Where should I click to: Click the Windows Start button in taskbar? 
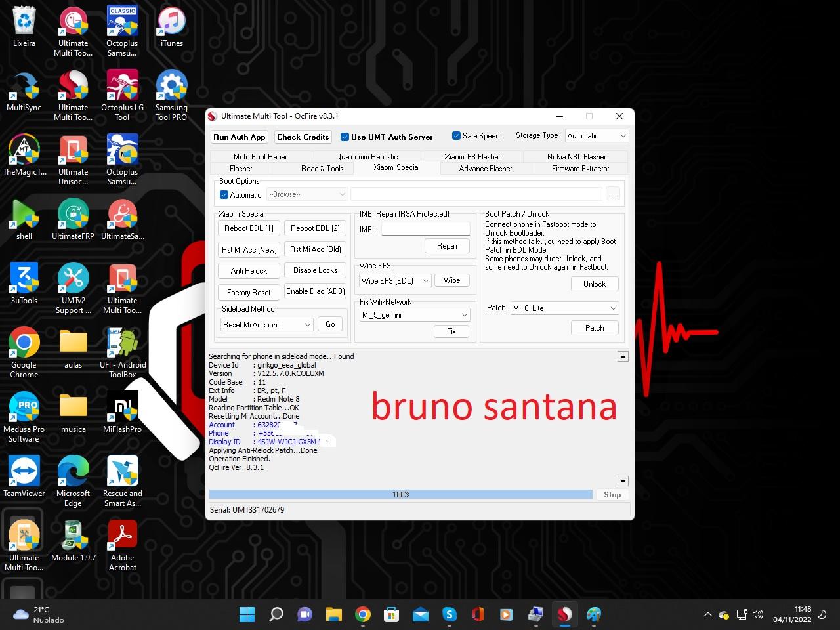point(247,614)
